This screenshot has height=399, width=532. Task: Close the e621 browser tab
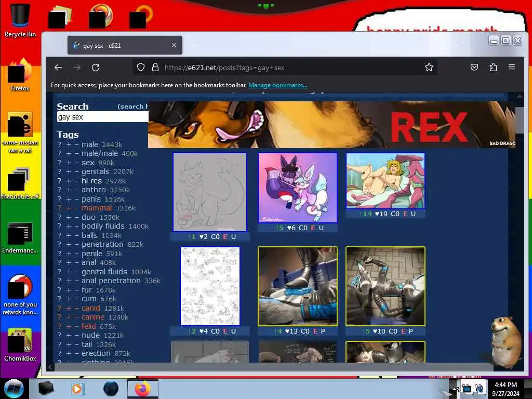pos(174,45)
